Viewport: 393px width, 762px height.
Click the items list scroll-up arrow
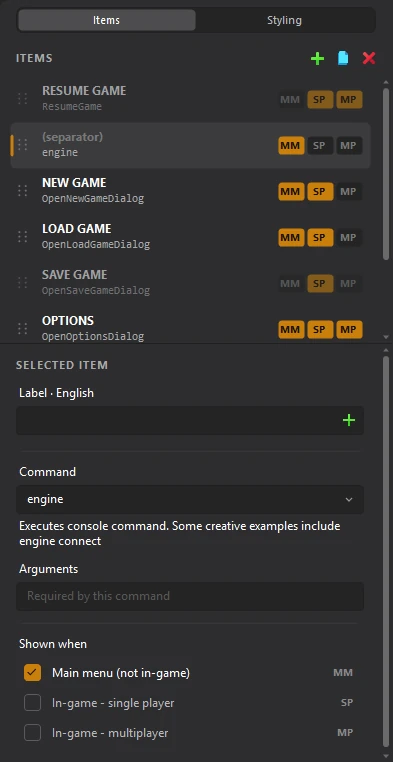click(x=386, y=83)
